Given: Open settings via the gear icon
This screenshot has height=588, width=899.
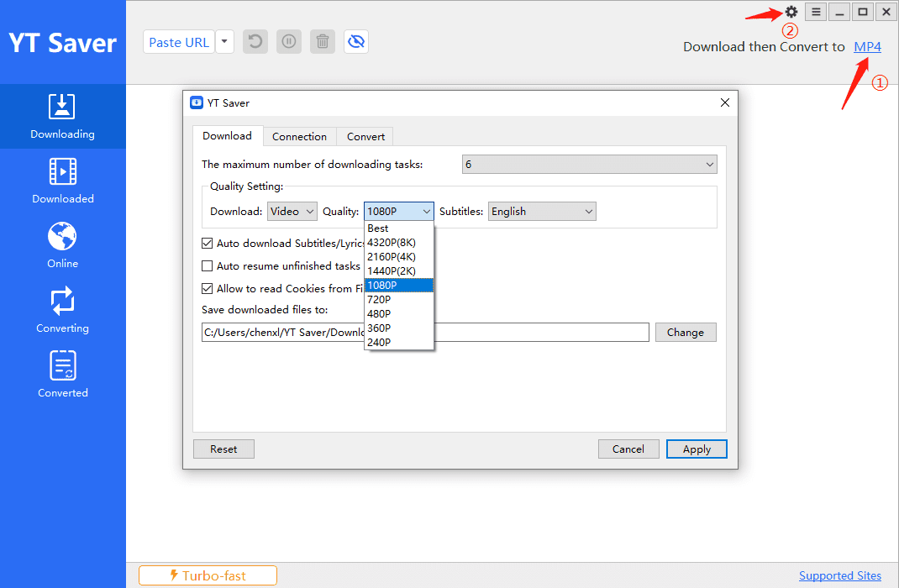Looking at the screenshot, I should 791,12.
